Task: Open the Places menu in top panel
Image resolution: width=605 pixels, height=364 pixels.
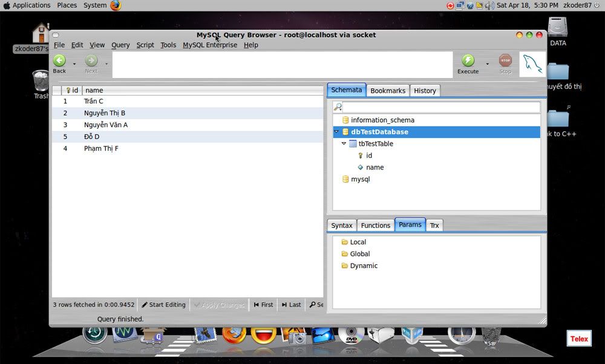Action: coord(67,5)
